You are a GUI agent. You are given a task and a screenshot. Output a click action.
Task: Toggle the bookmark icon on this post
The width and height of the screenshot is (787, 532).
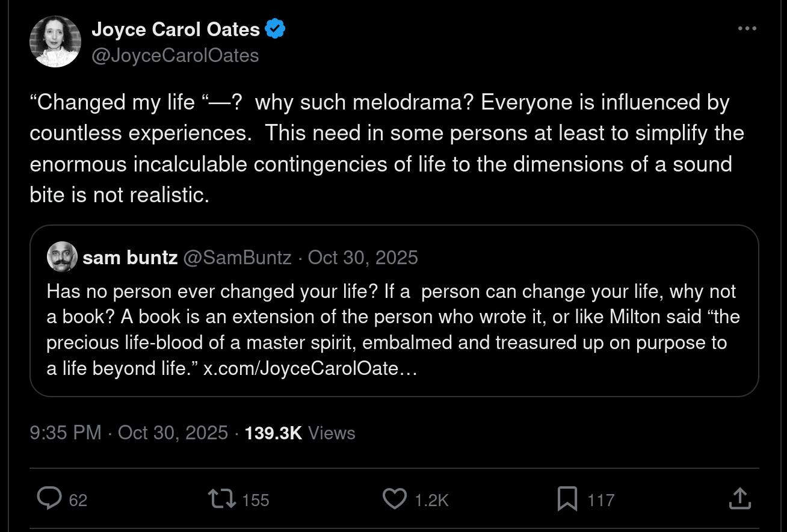point(567,498)
